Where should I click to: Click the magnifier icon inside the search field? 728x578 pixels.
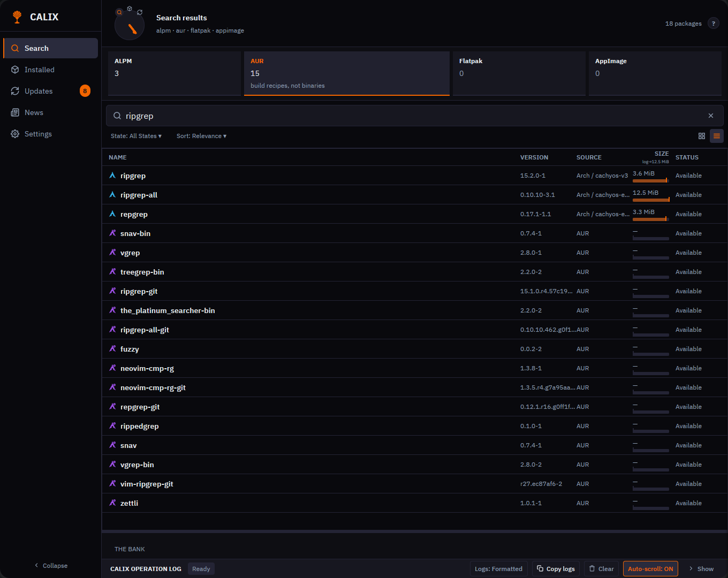(x=117, y=116)
